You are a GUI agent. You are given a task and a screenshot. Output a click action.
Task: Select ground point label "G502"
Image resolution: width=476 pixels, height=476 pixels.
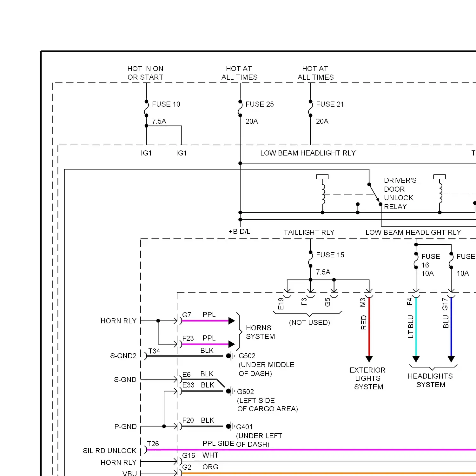247,356
